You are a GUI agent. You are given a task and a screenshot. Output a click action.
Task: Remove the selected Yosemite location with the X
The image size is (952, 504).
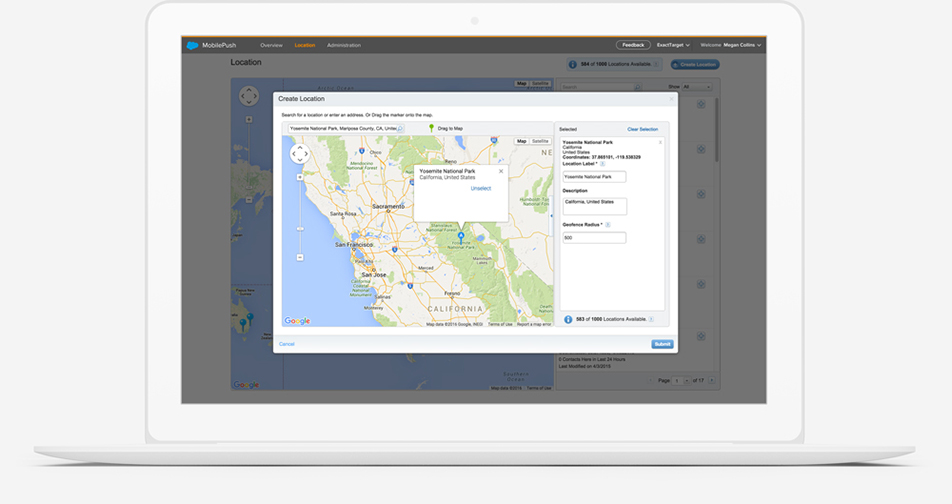pyautogui.click(x=660, y=142)
